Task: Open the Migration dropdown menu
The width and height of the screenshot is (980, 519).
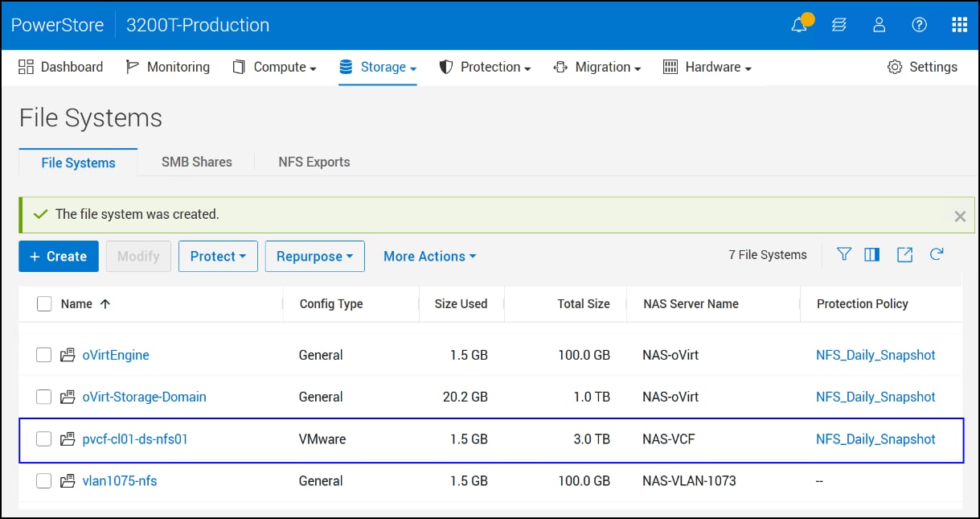Action: [597, 67]
